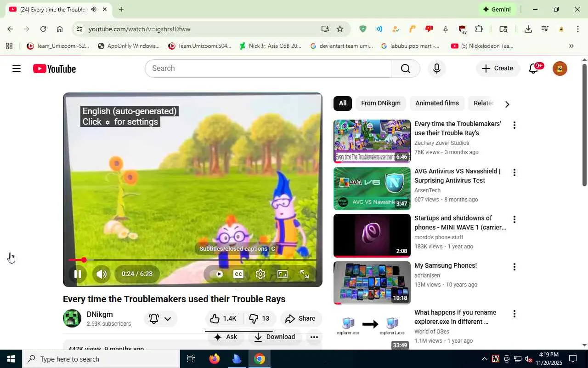Viewport: 588px width, 368px height.
Task: Open the YouTube guide hamburger menu
Action: coord(17,69)
